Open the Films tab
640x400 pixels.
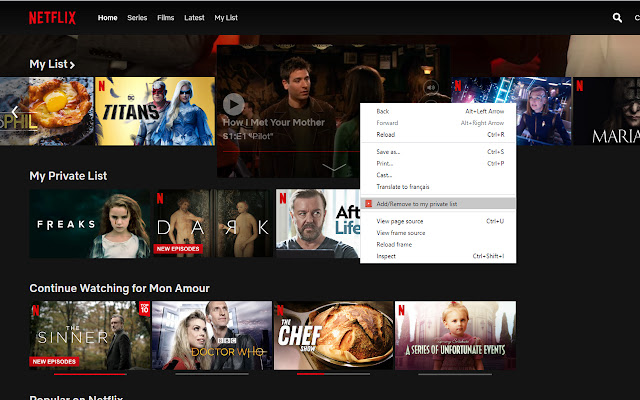(x=165, y=18)
